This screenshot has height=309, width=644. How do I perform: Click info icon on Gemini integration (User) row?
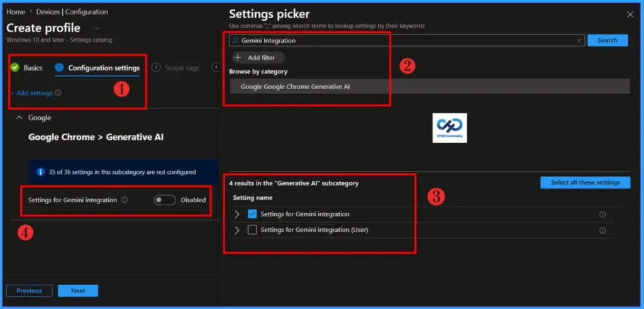point(602,230)
